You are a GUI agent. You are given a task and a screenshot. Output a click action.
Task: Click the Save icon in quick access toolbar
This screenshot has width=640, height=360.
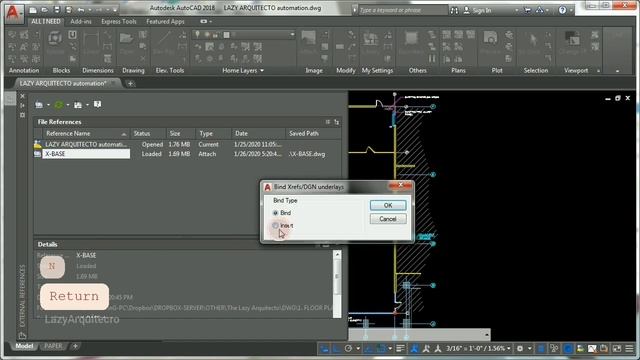point(57,10)
